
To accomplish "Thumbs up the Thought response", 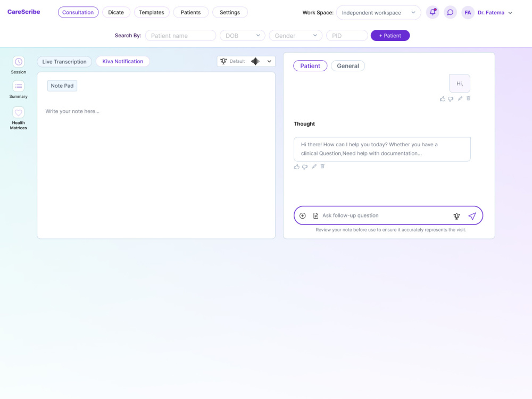I will click(x=297, y=167).
